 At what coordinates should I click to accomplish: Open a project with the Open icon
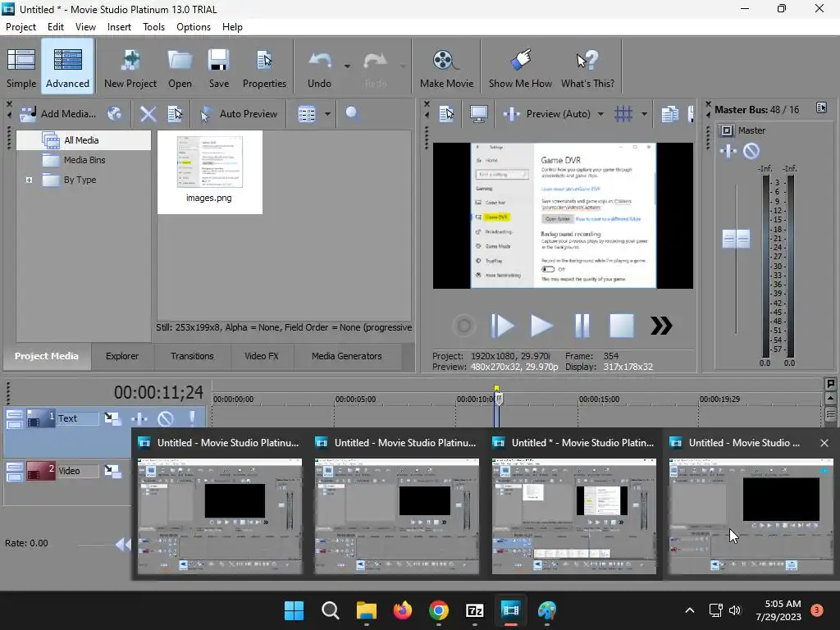pyautogui.click(x=180, y=68)
